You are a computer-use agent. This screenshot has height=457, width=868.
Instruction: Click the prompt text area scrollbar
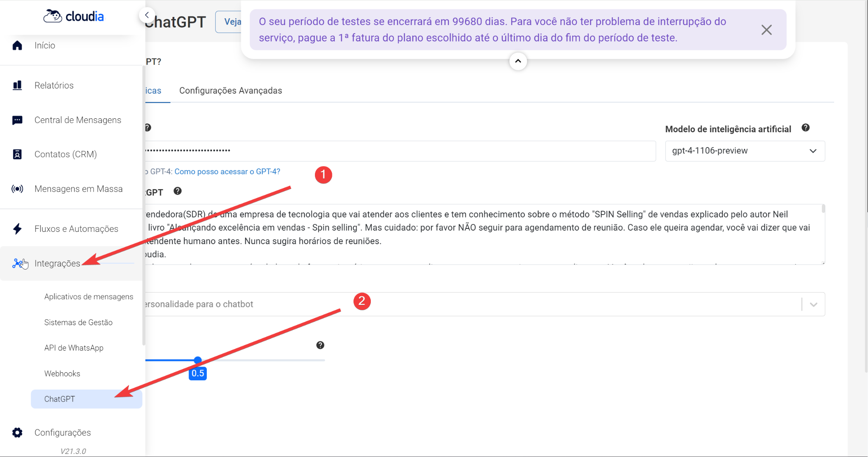coord(823,208)
